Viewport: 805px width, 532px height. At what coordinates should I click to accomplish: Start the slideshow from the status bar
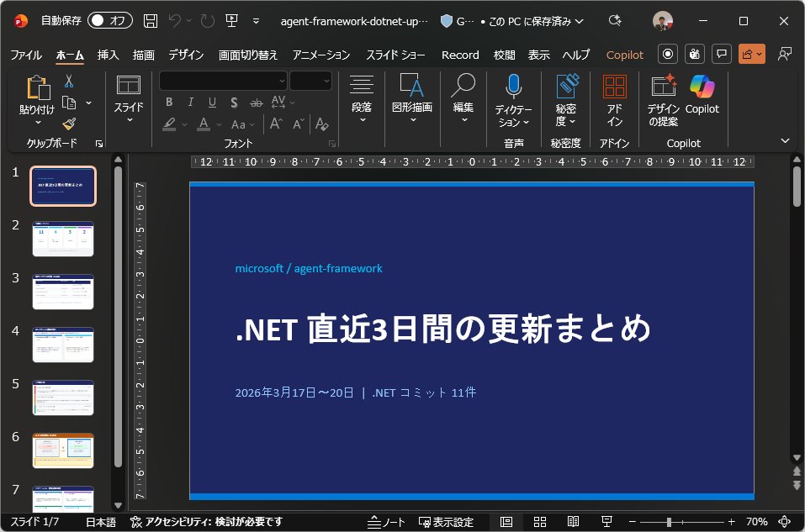(606, 521)
